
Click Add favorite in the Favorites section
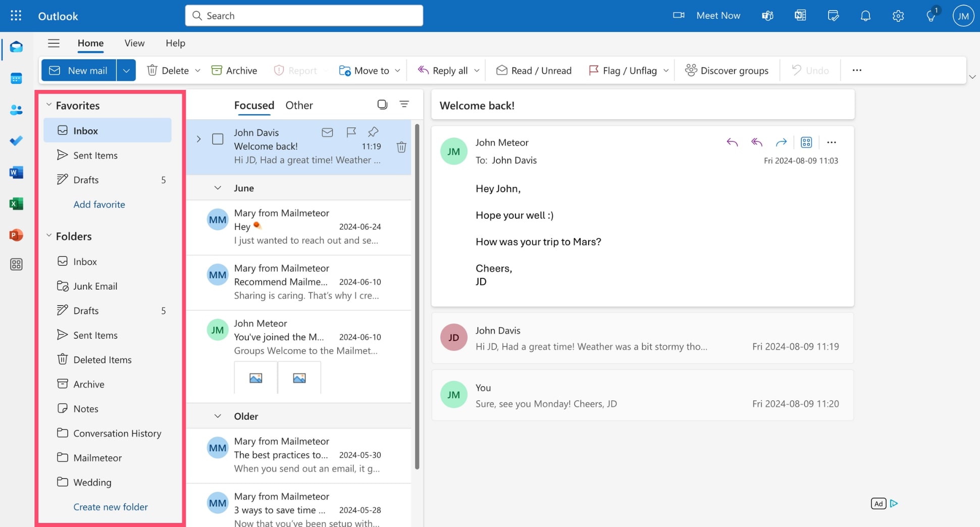click(99, 204)
